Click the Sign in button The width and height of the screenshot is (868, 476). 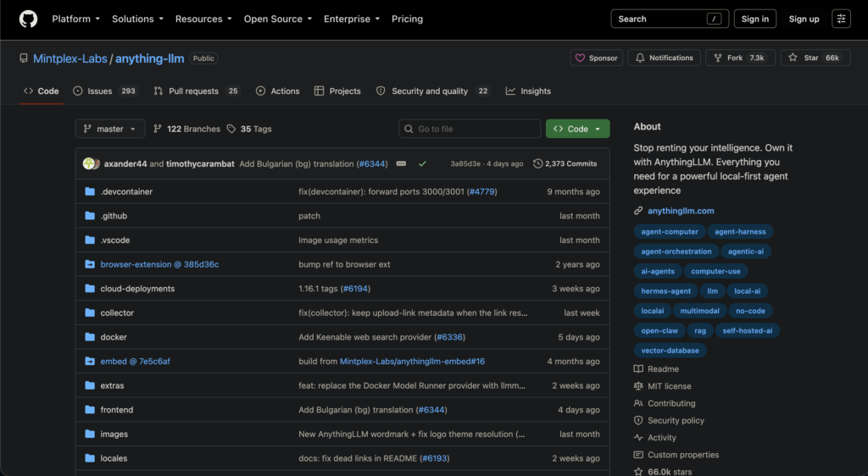pyautogui.click(x=755, y=19)
